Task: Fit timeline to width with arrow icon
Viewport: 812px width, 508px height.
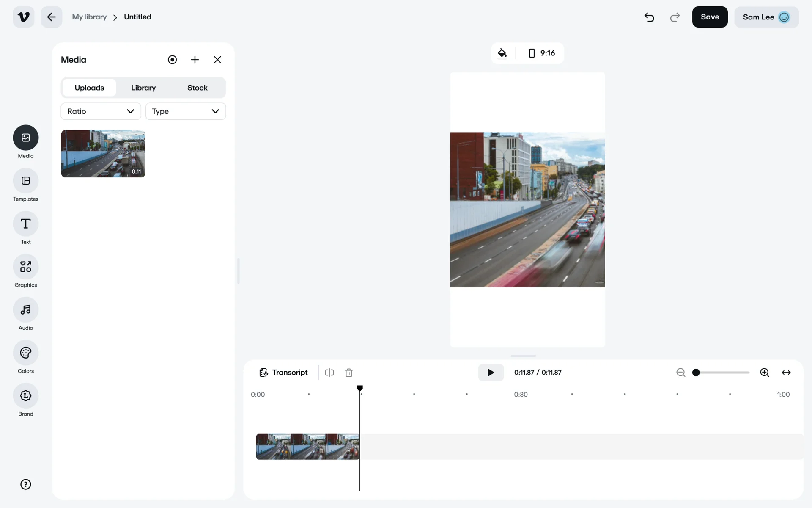Action: (786, 373)
